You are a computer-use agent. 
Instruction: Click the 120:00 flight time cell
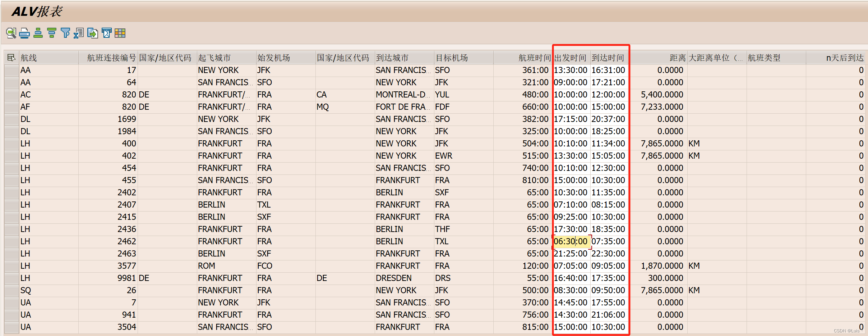(x=523, y=266)
